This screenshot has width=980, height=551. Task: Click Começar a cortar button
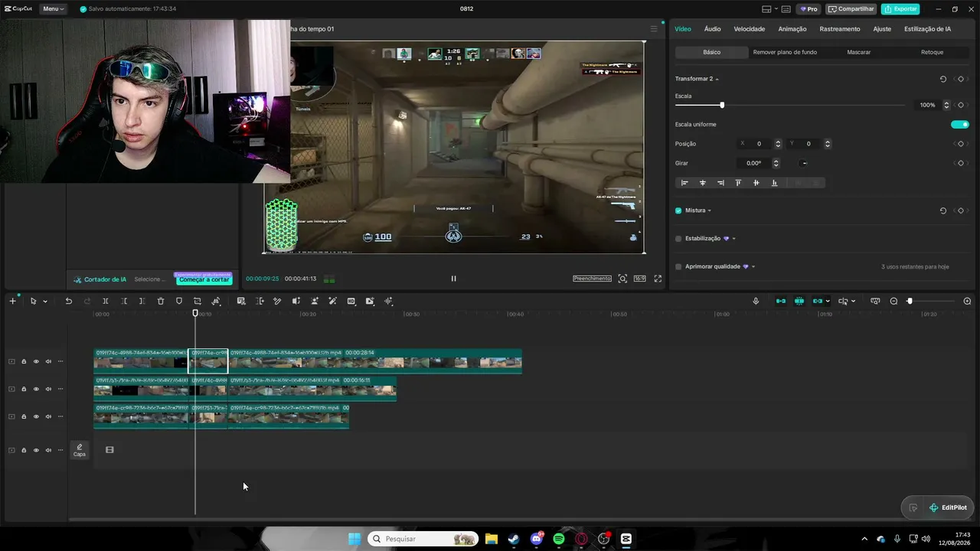[204, 279]
